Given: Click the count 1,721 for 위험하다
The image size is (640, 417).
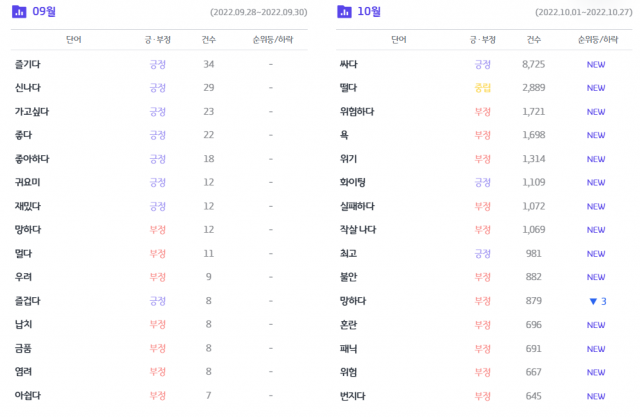Looking at the screenshot, I should tap(533, 111).
